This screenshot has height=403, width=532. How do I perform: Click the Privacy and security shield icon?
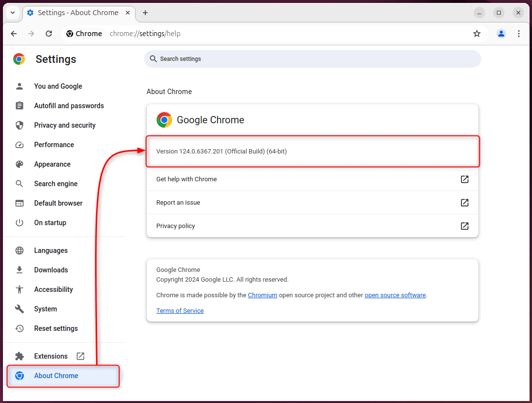[20, 125]
